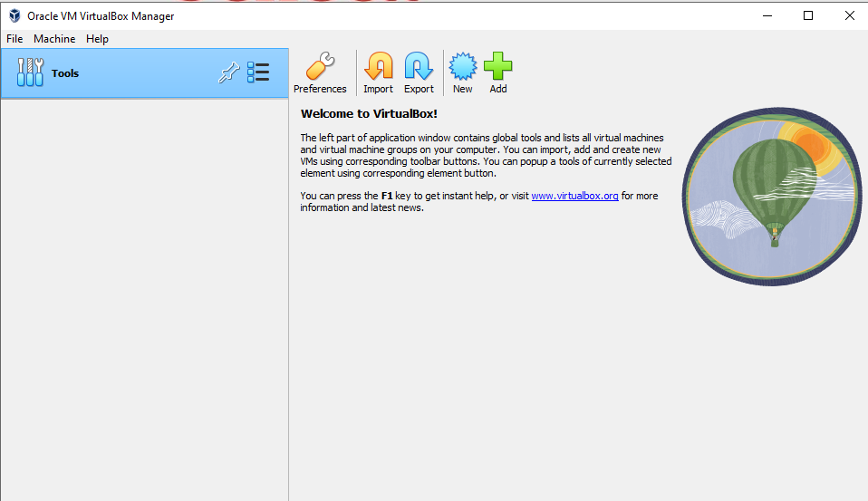The image size is (868, 501).
Task: Maximize the VirtualBox Manager window
Action: tap(808, 15)
